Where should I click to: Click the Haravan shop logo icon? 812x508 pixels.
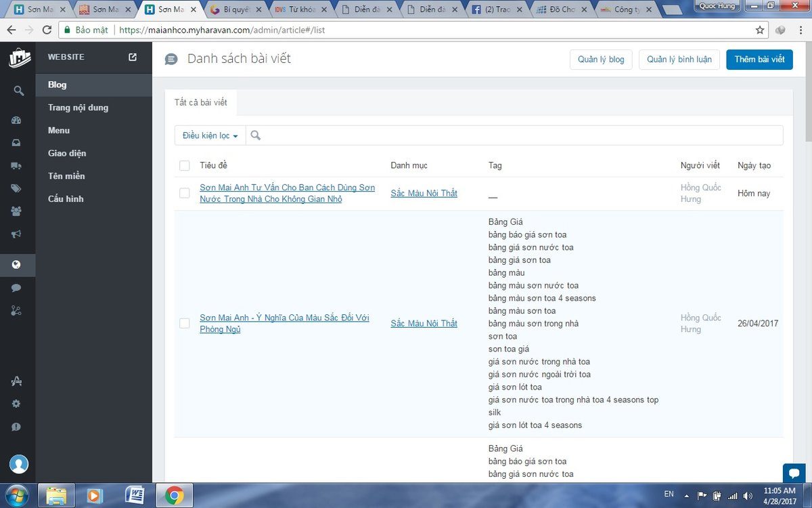tap(19, 58)
